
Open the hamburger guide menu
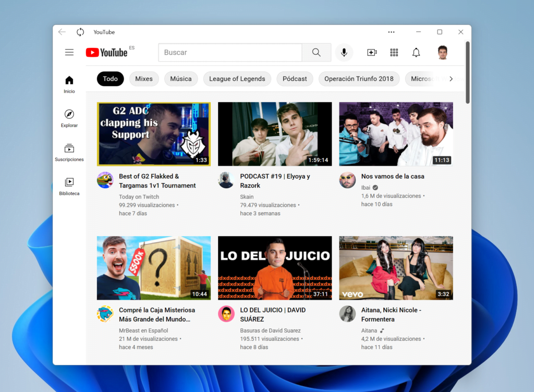[69, 52]
